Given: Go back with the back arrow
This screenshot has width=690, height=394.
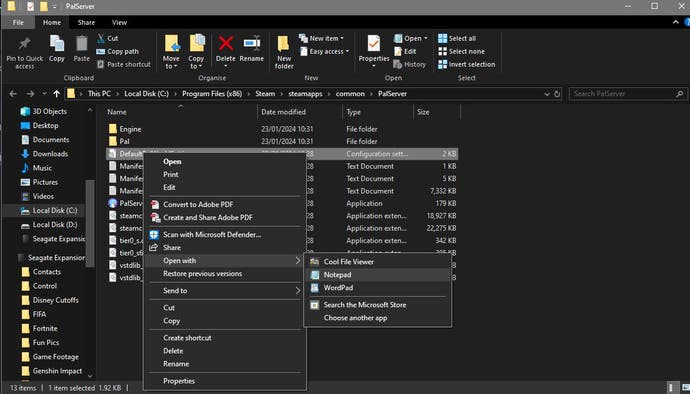Looking at the screenshot, I should [x=13, y=94].
